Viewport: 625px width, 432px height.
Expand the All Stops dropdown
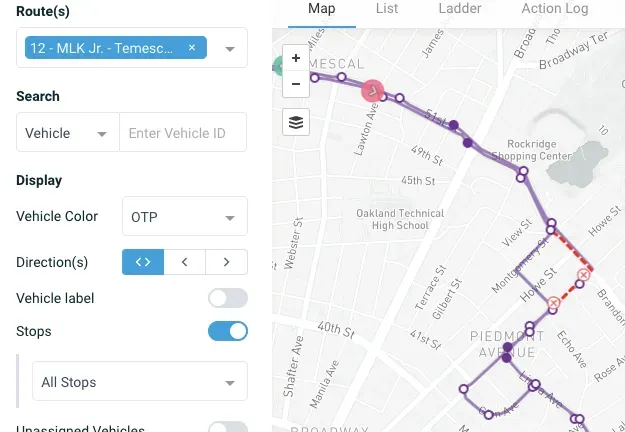(139, 382)
